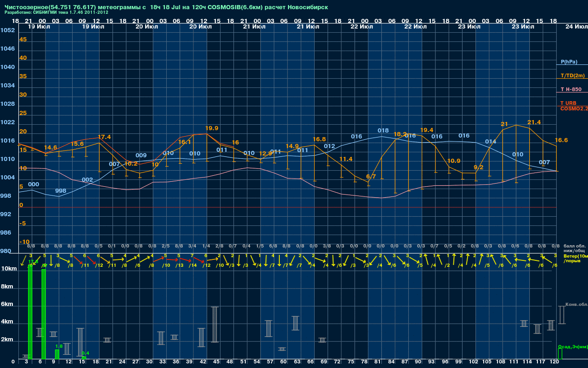The height and width of the screenshot is (368, 588).
Task: Click the 1052 pressure axis label
Action: click(x=8, y=30)
